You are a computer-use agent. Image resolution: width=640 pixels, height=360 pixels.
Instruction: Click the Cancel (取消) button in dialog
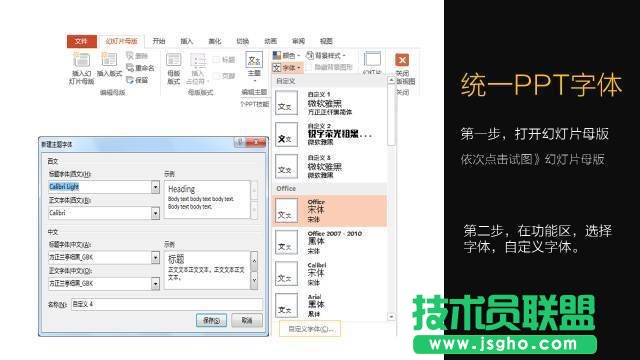247,320
